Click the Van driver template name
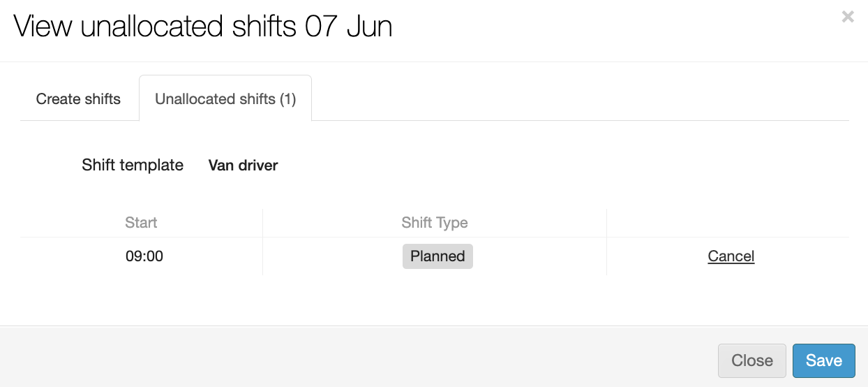The width and height of the screenshot is (868, 387). [x=243, y=166]
